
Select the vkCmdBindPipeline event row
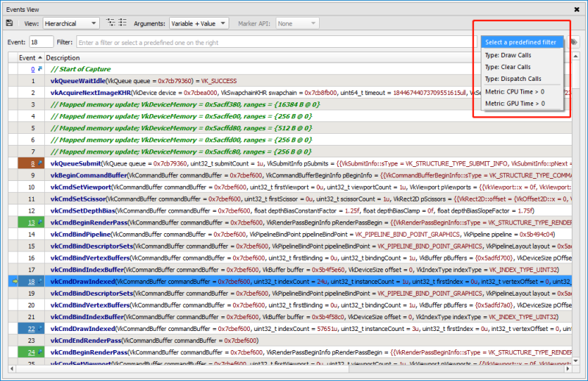pyautogui.click(x=290, y=234)
